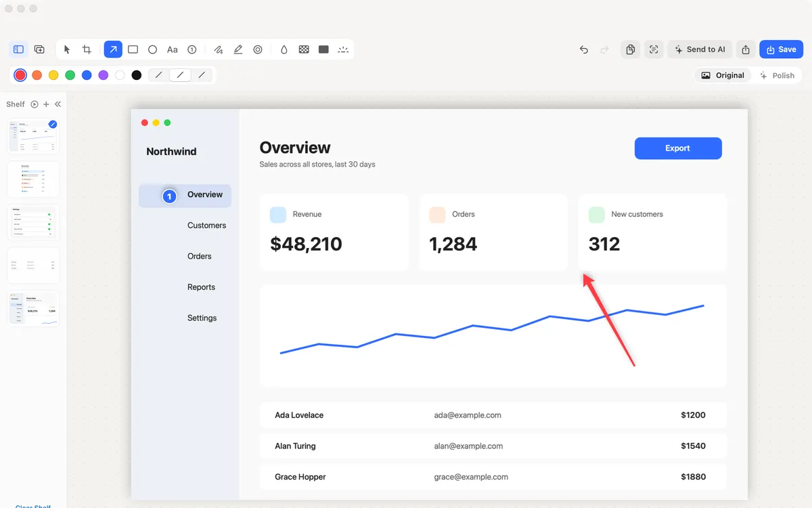The width and height of the screenshot is (812, 508).
Task: Choose the Blur droplet tool
Action: pos(284,49)
